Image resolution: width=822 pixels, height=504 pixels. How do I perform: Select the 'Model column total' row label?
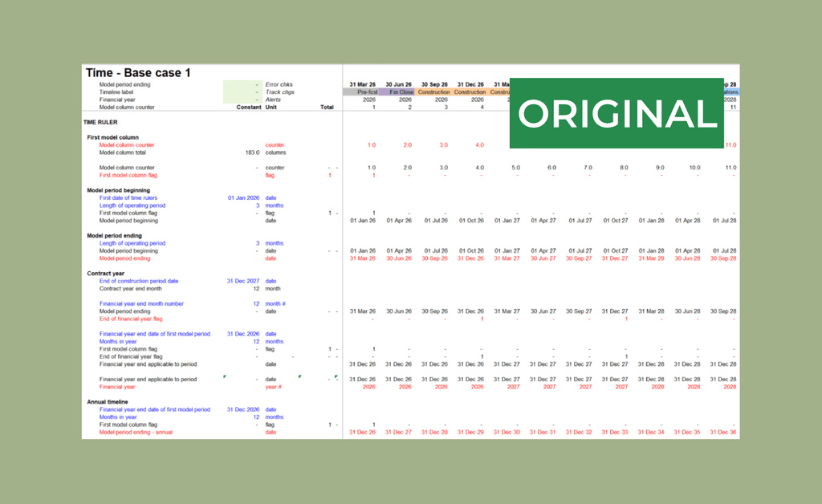[123, 153]
